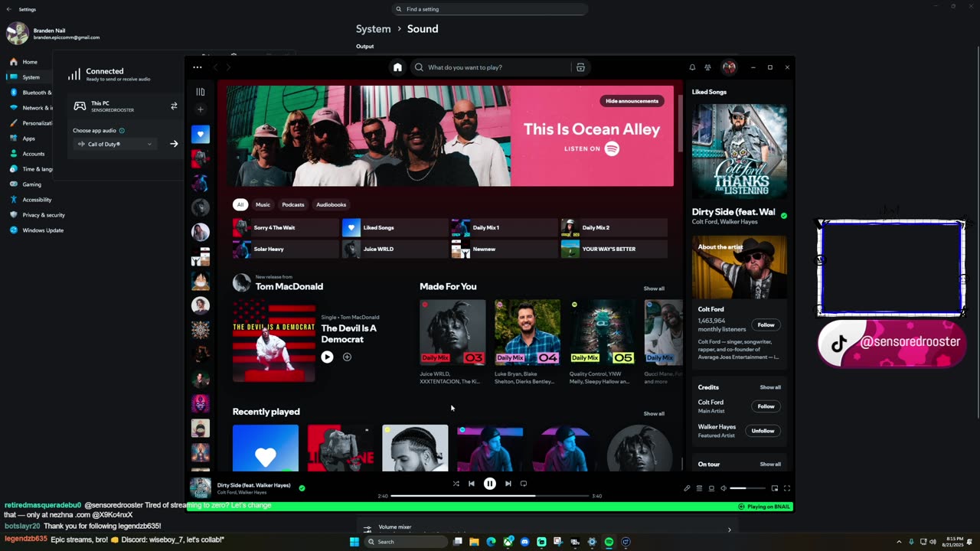Image resolution: width=980 pixels, height=551 pixels.
Task: Show all Recently played items
Action: 654,413
